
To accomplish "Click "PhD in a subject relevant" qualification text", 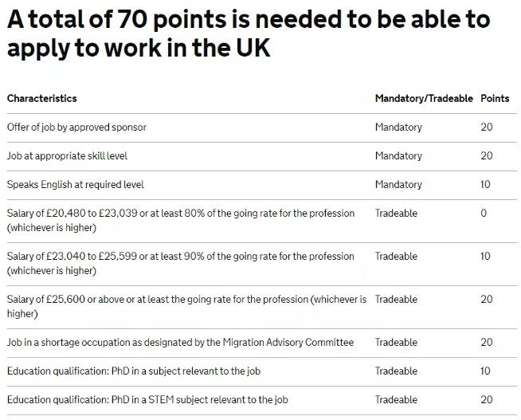I will (134, 371).
